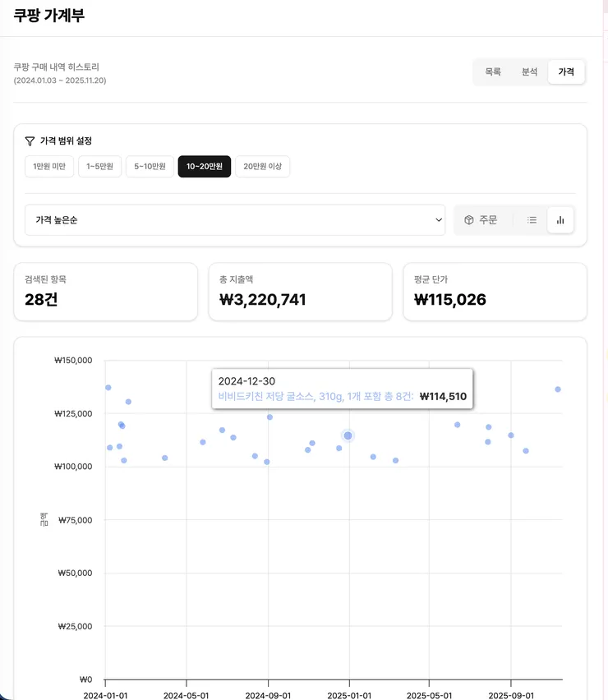Click the 가격 범위 설정 label
Image resolution: width=608 pixels, height=700 pixels.
(x=66, y=141)
